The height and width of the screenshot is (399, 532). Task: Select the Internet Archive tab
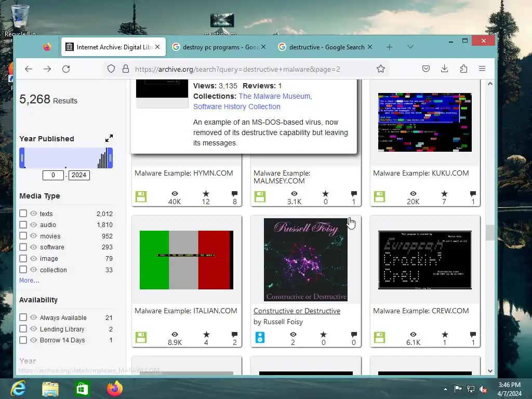click(x=113, y=47)
